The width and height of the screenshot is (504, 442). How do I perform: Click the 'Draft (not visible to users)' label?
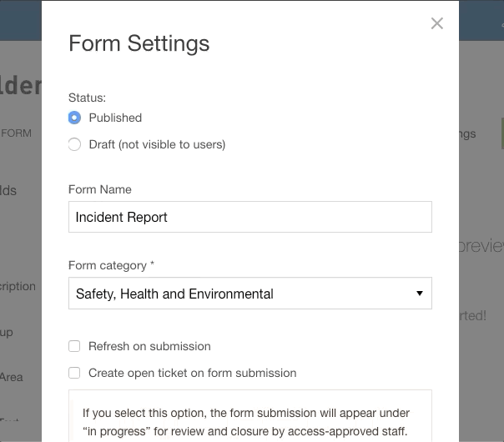(157, 144)
